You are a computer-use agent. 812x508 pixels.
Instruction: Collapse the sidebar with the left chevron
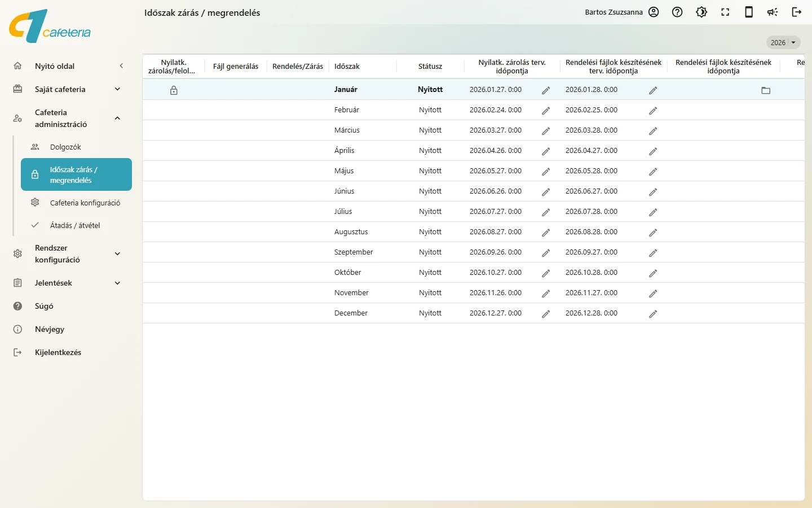coord(121,66)
